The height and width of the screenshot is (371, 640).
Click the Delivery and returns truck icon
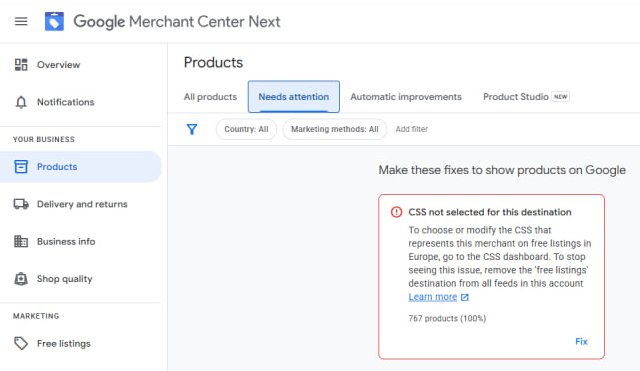pos(21,204)
